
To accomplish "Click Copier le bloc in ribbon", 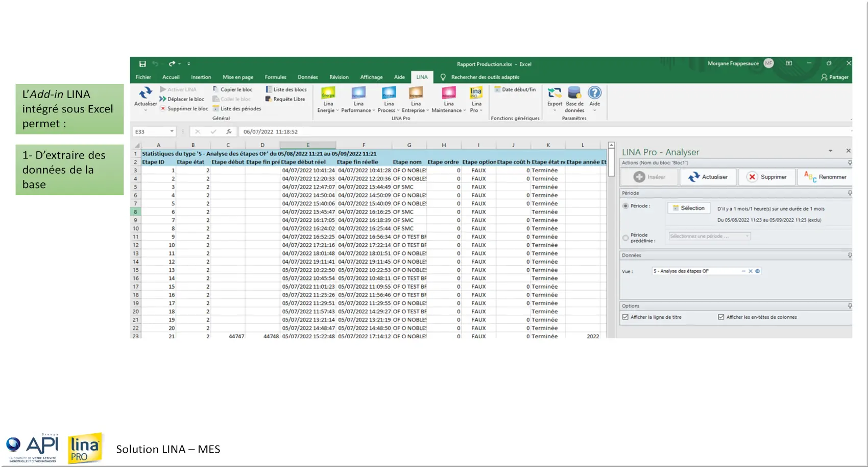I will tap(232, 89).
